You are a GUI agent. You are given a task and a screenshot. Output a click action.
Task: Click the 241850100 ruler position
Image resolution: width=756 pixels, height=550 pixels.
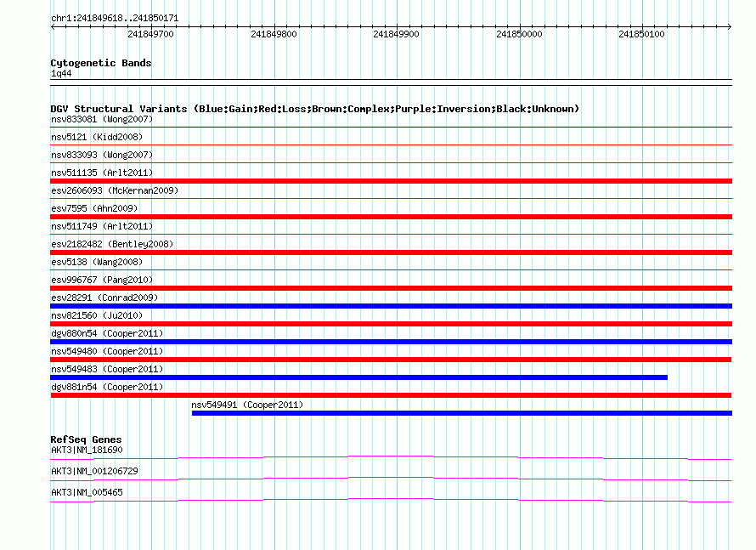click(x=641, y=34)
